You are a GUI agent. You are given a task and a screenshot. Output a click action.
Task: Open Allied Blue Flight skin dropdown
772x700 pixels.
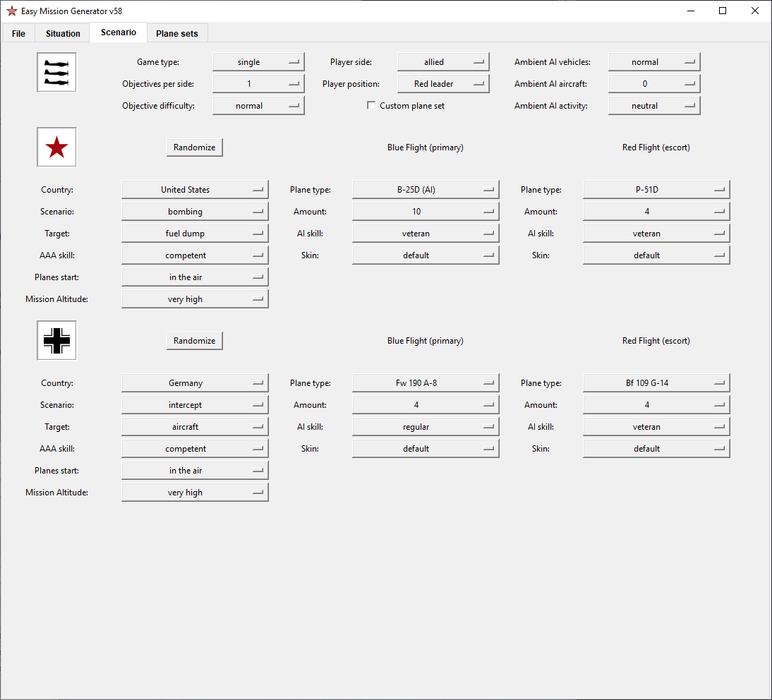426,255
